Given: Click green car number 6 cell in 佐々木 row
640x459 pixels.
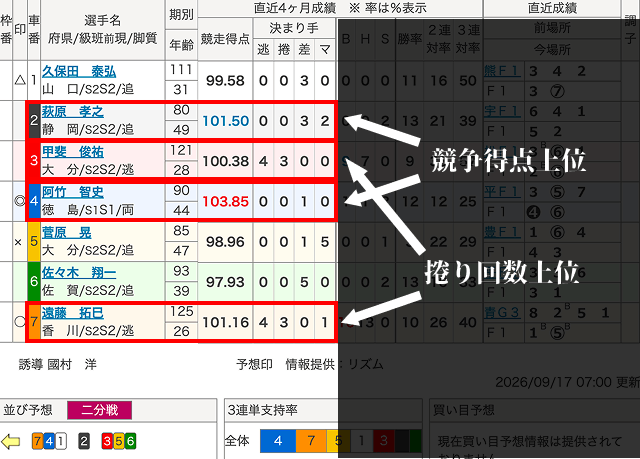Looking at the screenshot, I should (34, 282).
